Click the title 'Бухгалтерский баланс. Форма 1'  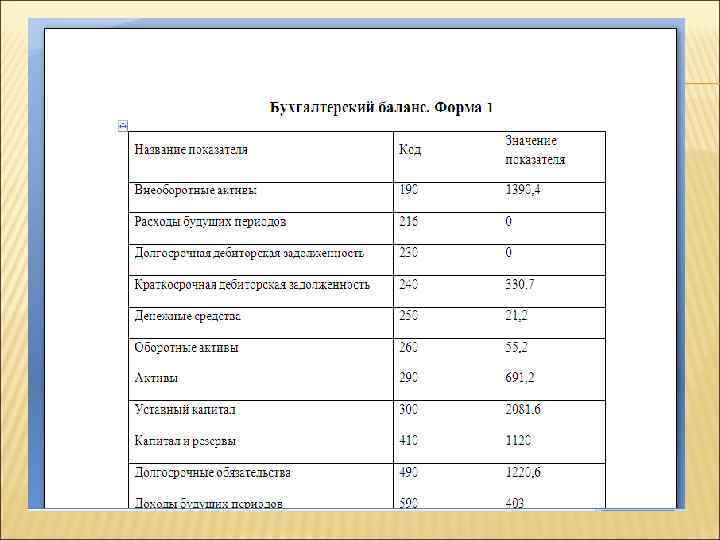coord(381,108)
